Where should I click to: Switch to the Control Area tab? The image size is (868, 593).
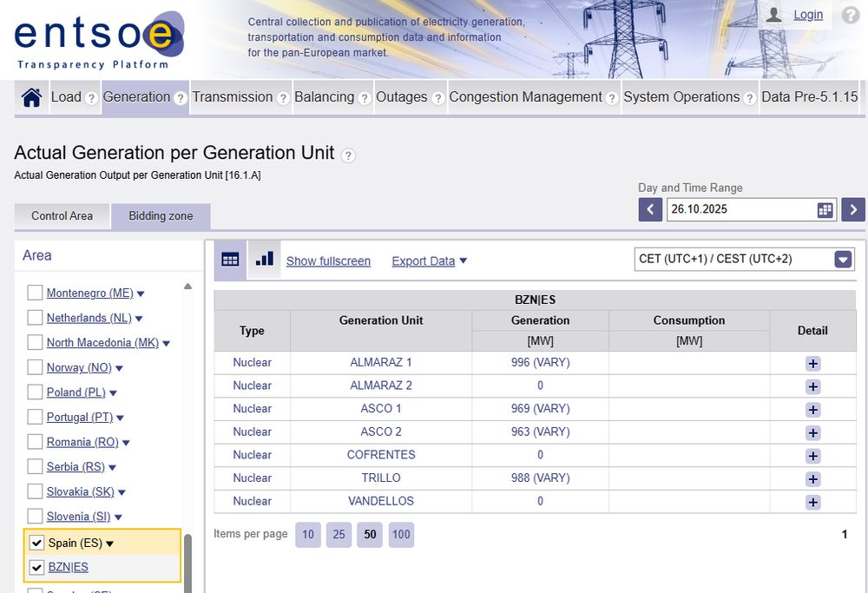[62, 215]
